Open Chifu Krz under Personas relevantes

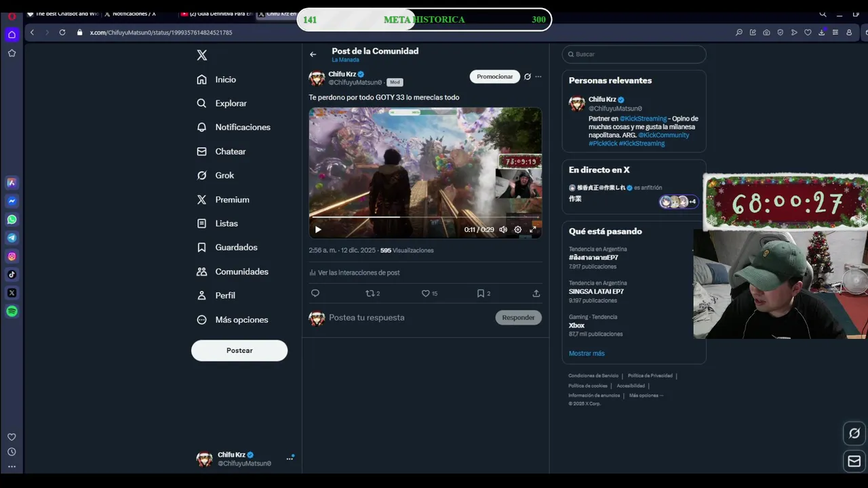click(x=602, y=100)
